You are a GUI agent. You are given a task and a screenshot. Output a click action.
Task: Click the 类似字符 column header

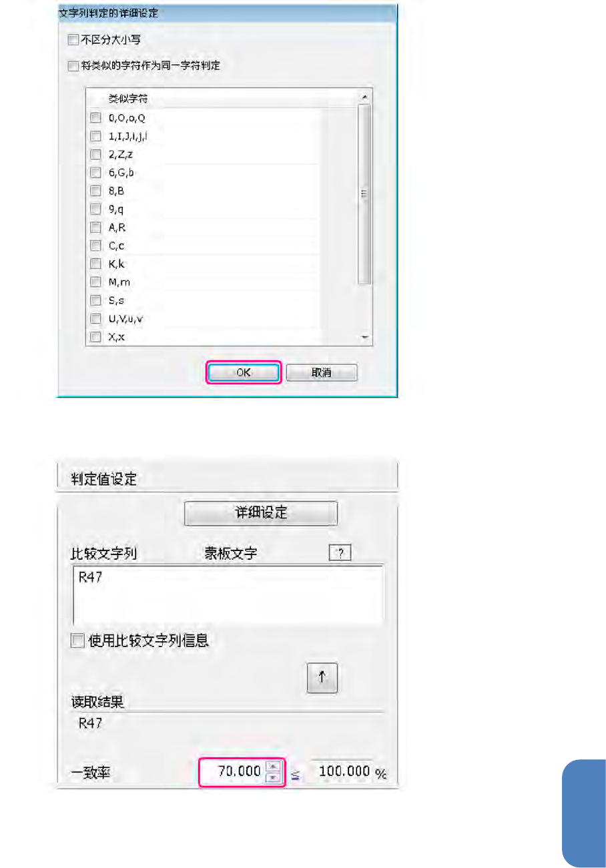[128, 98]
